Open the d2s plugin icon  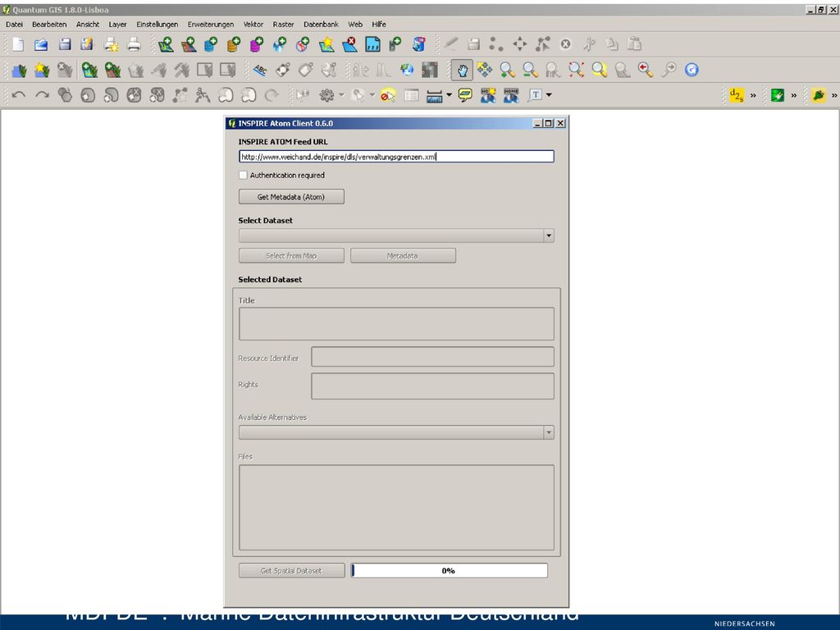click(x=737, y=95)
